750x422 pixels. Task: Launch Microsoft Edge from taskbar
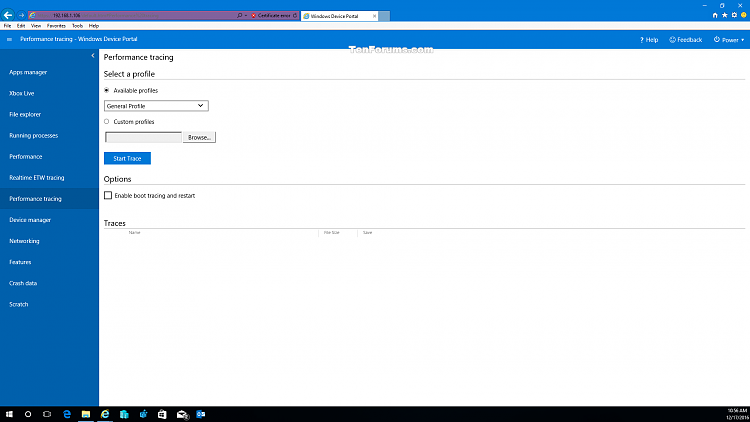(x=67, y=414)
